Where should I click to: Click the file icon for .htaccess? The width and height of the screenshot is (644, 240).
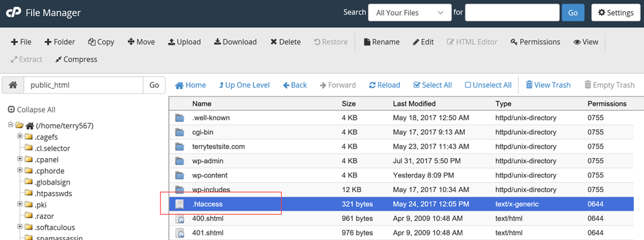[x=180, y=204]
